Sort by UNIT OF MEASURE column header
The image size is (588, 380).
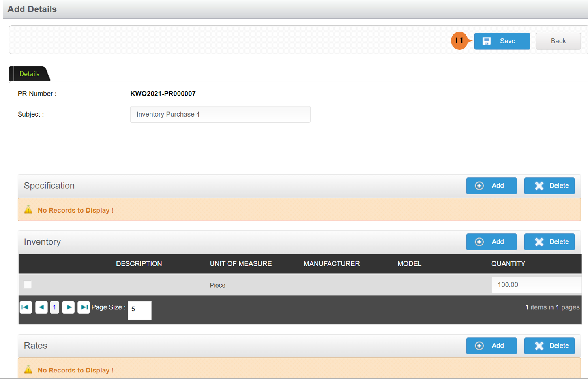click(241, 264)
